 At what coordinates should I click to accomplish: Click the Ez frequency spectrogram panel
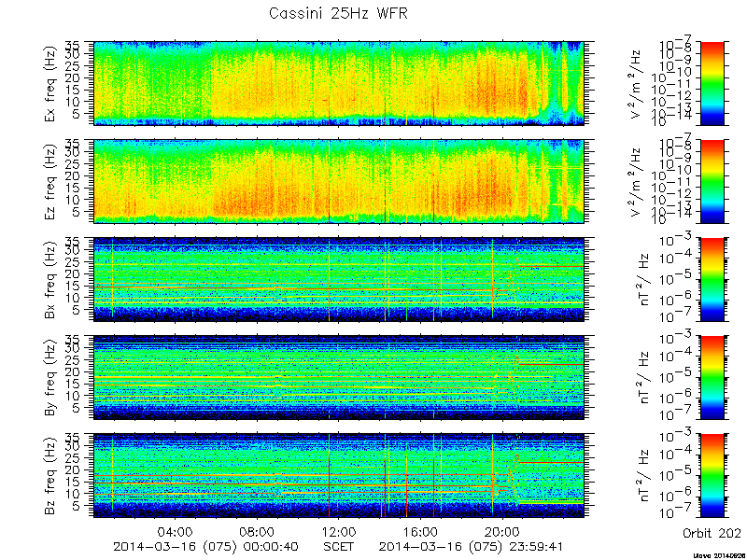pyautogui.click(x=339, y=181)
